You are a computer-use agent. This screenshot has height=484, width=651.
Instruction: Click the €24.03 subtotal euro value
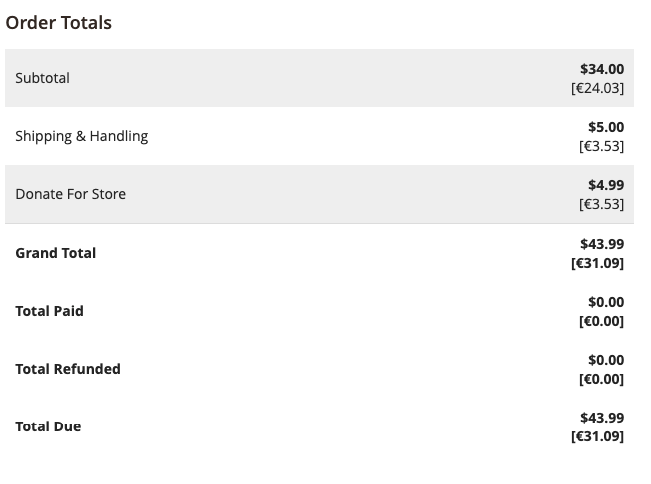[x=597, y=88]
